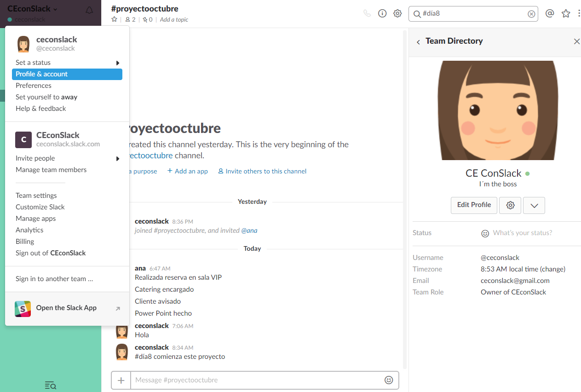Click the timezone (change) link
Image resolution: width=581 pixels, height=392 pixels.
click(553, 269)
